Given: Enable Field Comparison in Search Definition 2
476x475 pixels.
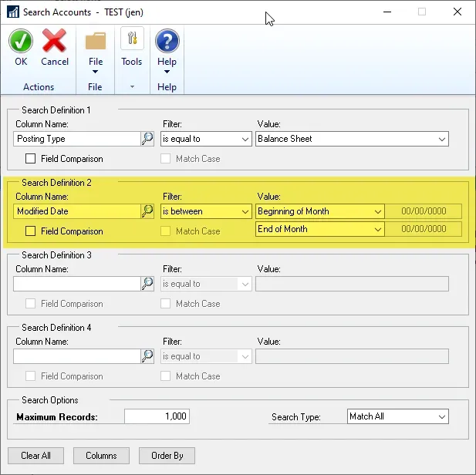Looking at the screenshot, I should pos(31,231).
